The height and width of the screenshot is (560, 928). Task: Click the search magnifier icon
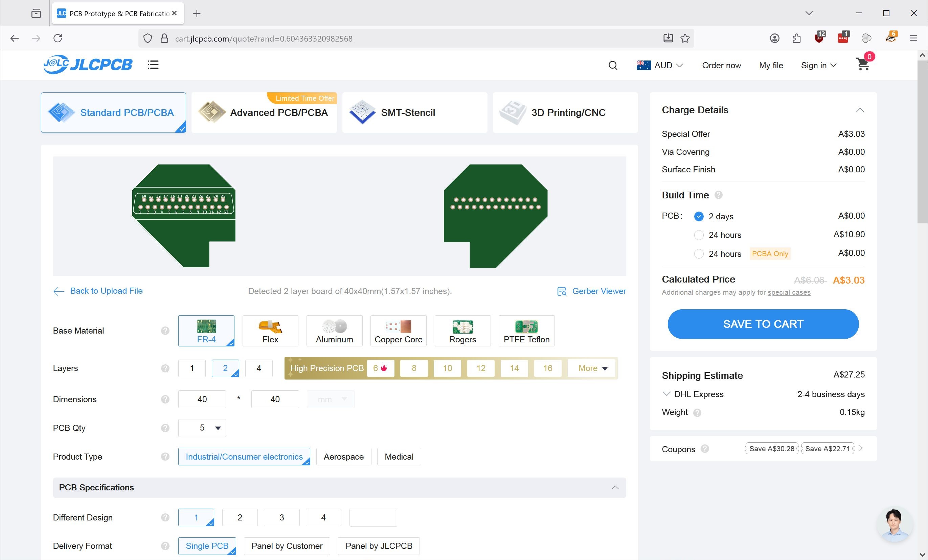[x=613, y=66]
